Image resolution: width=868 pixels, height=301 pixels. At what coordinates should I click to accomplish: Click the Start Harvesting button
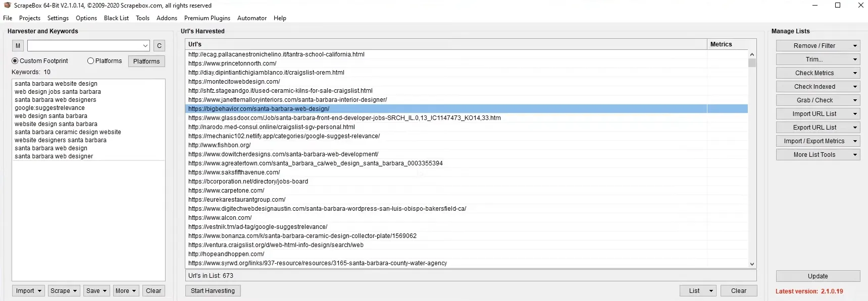[213, 291]
